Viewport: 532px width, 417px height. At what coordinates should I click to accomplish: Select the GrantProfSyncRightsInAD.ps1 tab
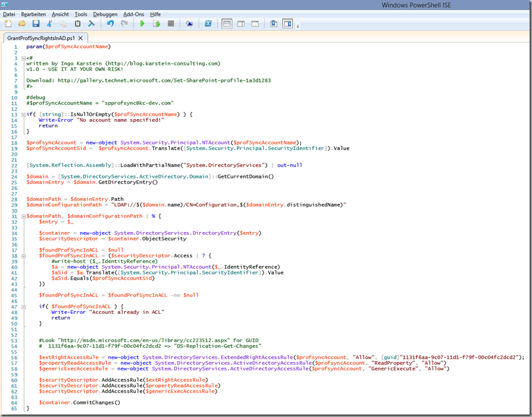coord(41,38)
